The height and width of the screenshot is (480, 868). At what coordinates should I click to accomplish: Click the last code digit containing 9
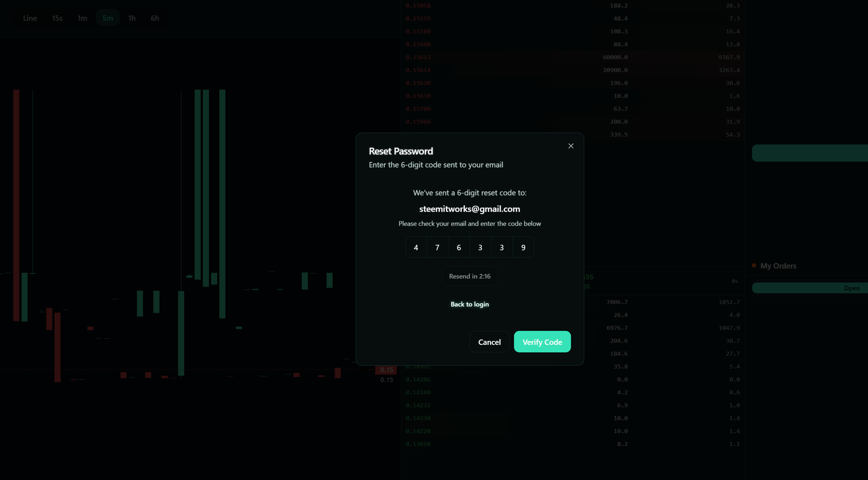pos(523,247)
